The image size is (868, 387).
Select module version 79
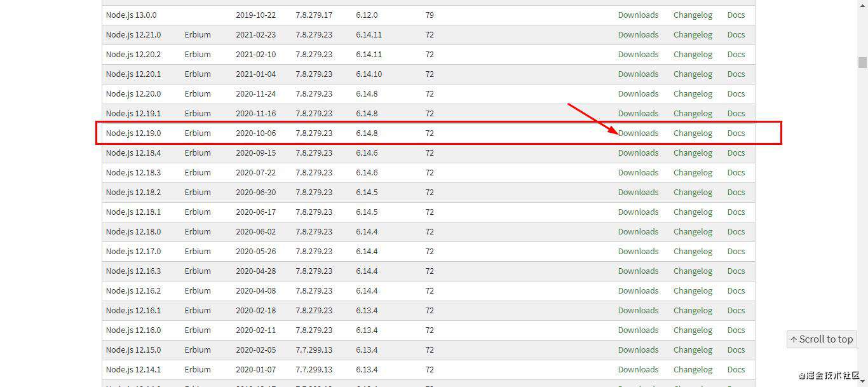click(x=430, y=15)
